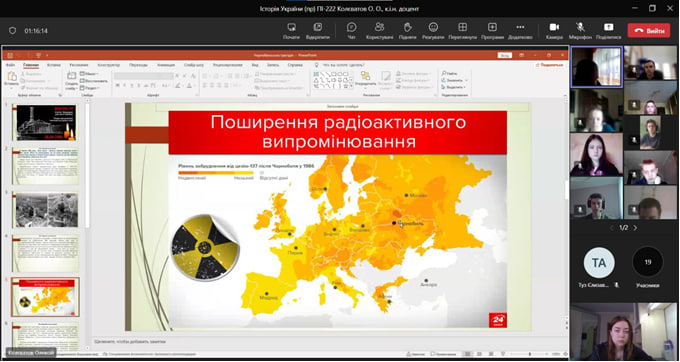
Task: Show the participants list
Action: (379, 31)
